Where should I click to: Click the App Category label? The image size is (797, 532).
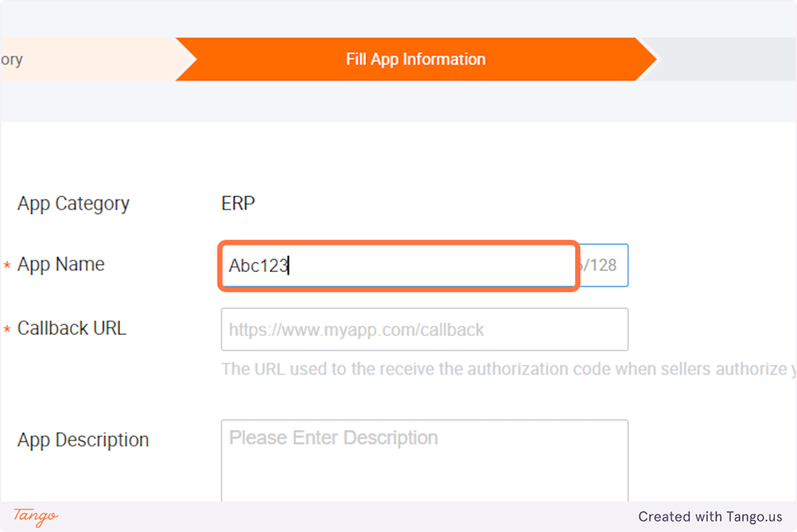(73, 204)
